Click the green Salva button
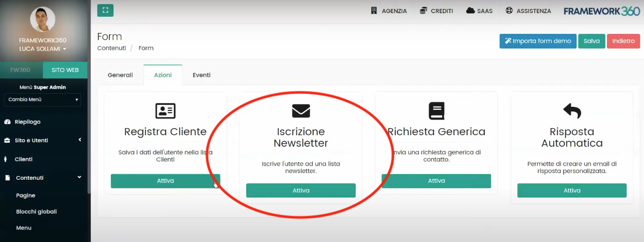This screenshot has height=242, width=644. (x=591, y=41)
